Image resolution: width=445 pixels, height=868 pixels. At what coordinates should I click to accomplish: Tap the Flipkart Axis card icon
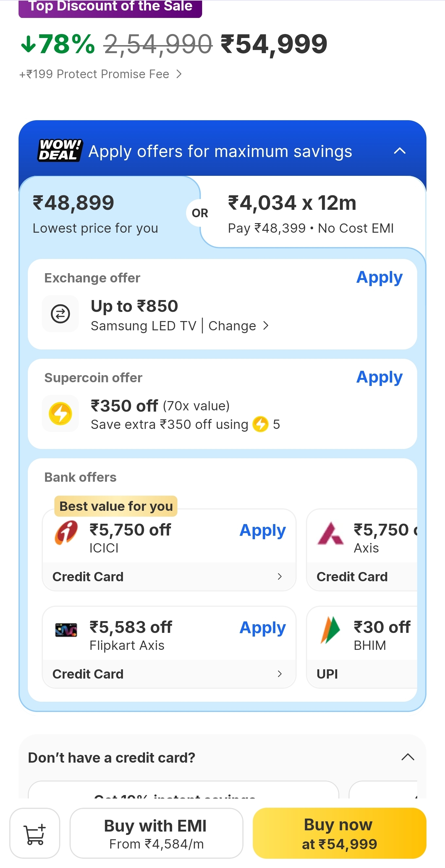(66, 629)
